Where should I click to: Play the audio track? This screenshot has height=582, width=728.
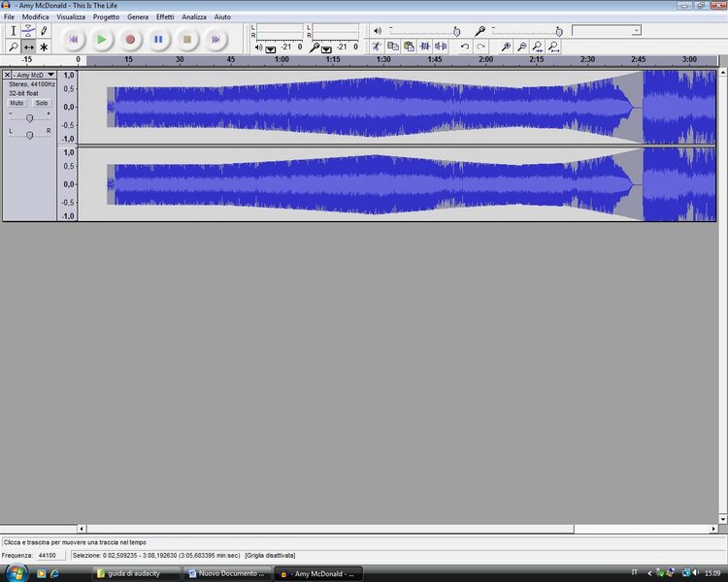click(102, 40)
